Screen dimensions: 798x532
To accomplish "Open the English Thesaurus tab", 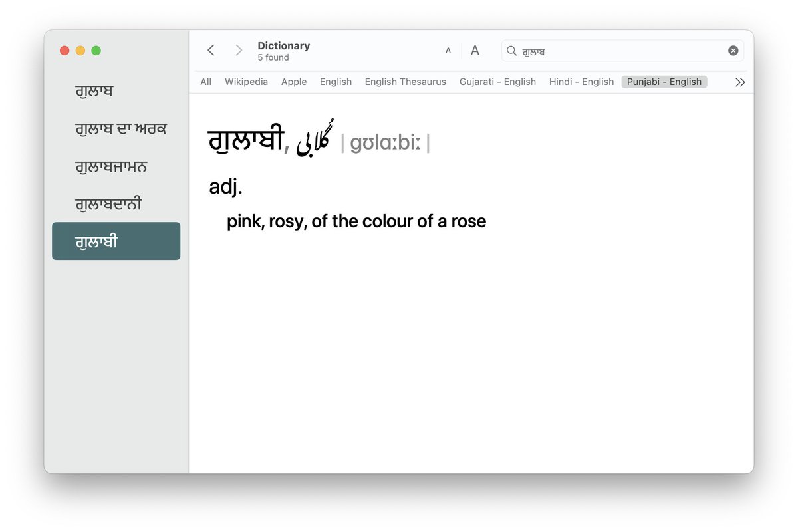I will 406,82.
